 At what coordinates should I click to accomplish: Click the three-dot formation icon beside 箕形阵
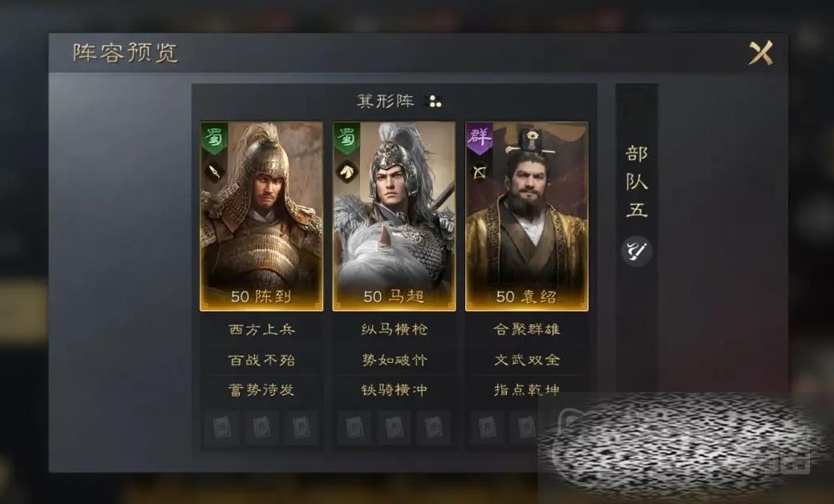[435, 101]
